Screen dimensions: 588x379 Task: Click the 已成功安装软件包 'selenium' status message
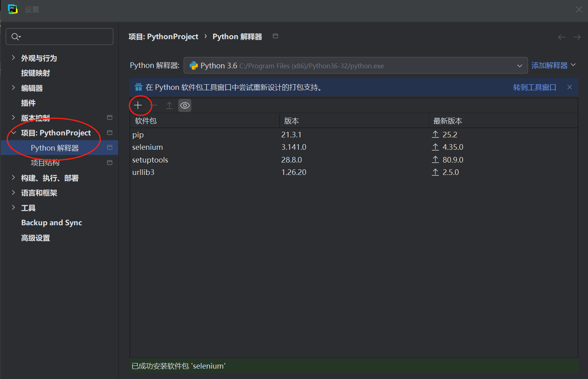[x=179, y=366]
